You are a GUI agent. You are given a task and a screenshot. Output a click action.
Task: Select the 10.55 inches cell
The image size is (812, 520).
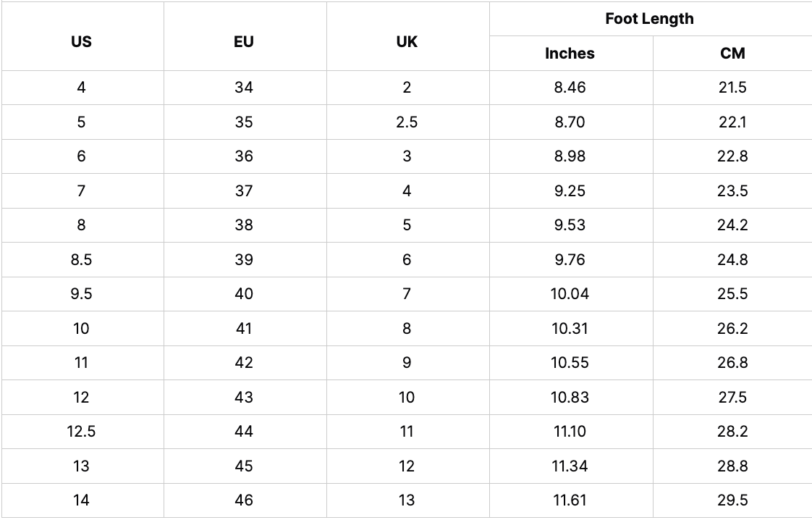pyautogui.click(x=570, y=363)
